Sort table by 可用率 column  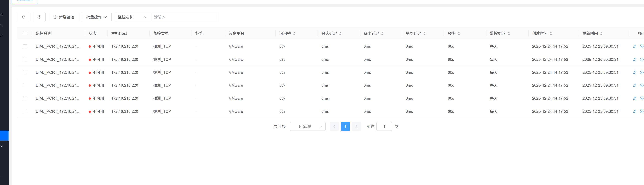pos(294,33)
